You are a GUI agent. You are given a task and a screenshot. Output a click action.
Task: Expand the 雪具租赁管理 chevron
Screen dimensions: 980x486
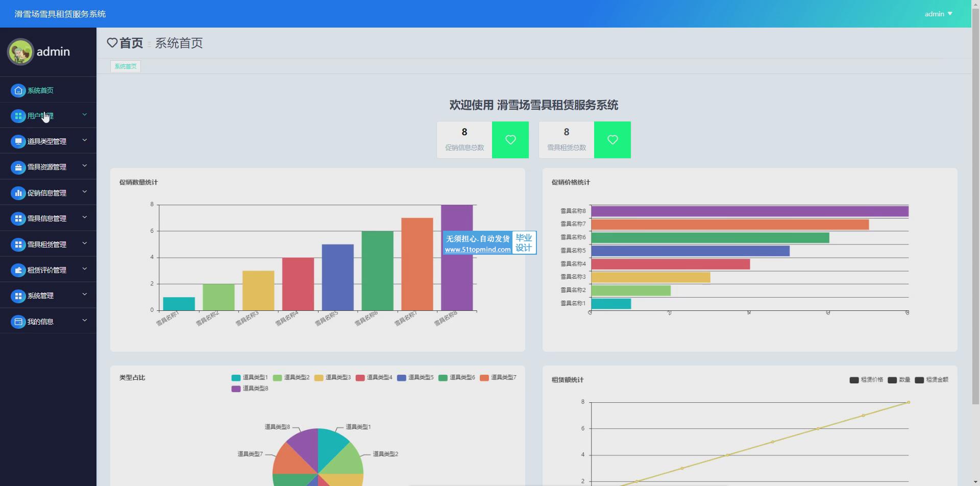tap(85, 244)
